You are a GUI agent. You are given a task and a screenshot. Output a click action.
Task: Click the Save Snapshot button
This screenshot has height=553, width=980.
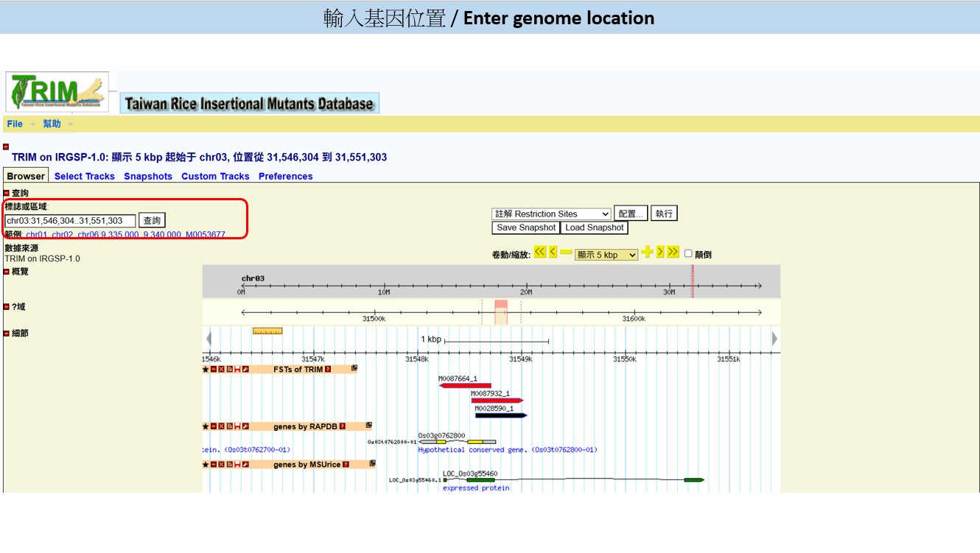pos(526,228)
